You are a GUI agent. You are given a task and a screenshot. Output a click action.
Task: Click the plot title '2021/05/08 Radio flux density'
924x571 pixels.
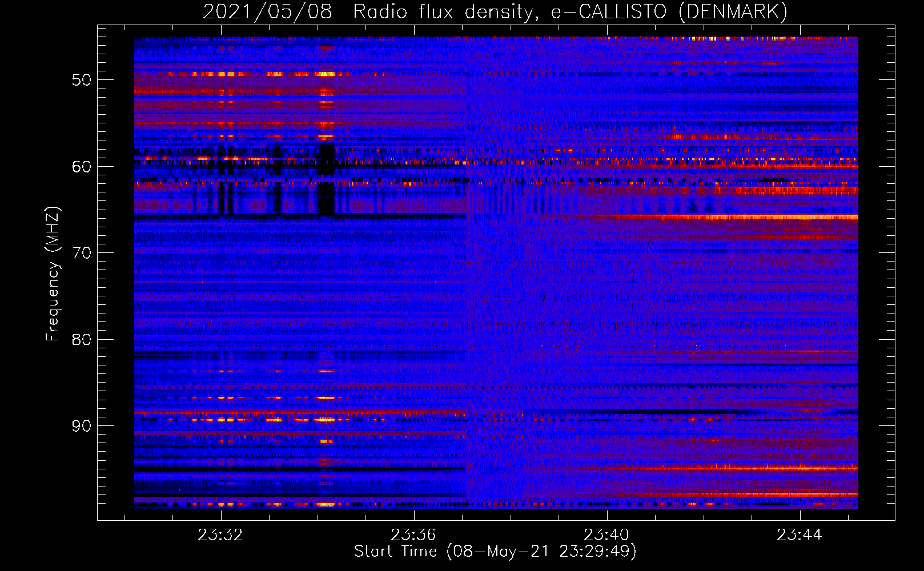point(495,12)
